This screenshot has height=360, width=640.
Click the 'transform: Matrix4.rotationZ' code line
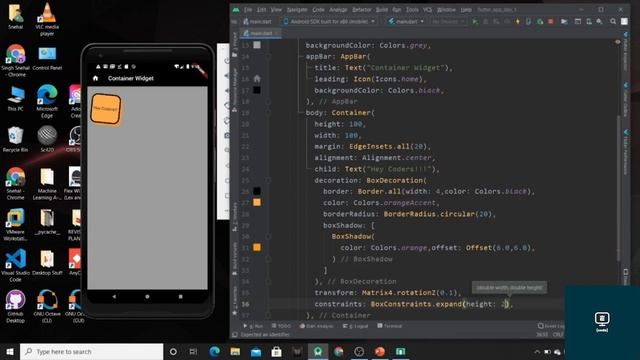click(388, 293)
